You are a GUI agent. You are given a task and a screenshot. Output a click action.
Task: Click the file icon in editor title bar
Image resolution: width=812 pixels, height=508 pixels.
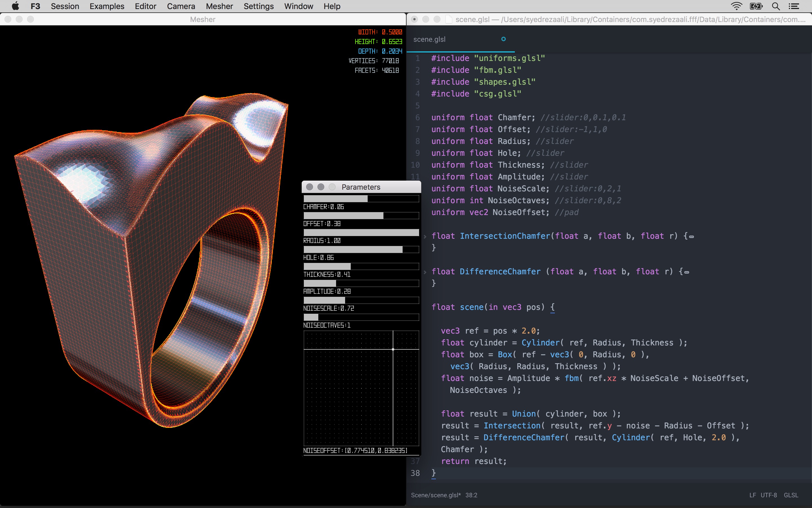click(x=449, y=19)
